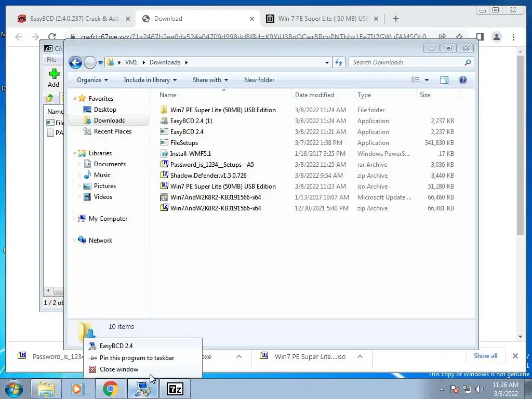
Task: Toggle the preview pane icon
Action: click(444, 80)
